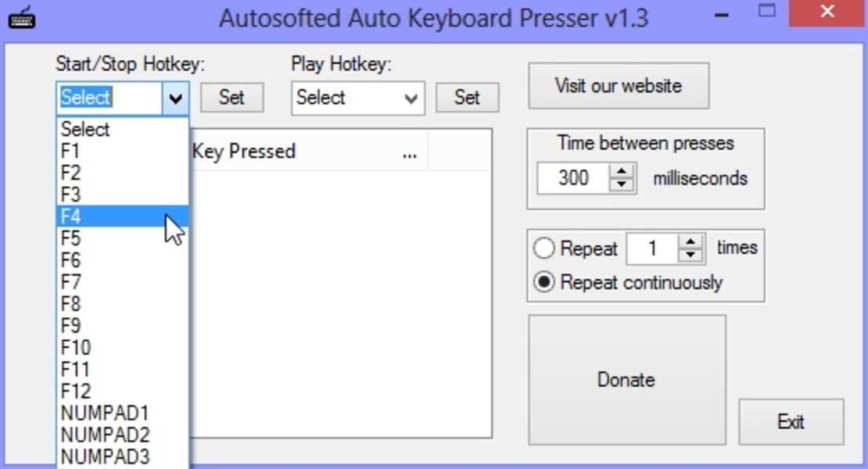Click the milliseconds input field
Screen dimensions: 868x469
(x=573, y=178)
